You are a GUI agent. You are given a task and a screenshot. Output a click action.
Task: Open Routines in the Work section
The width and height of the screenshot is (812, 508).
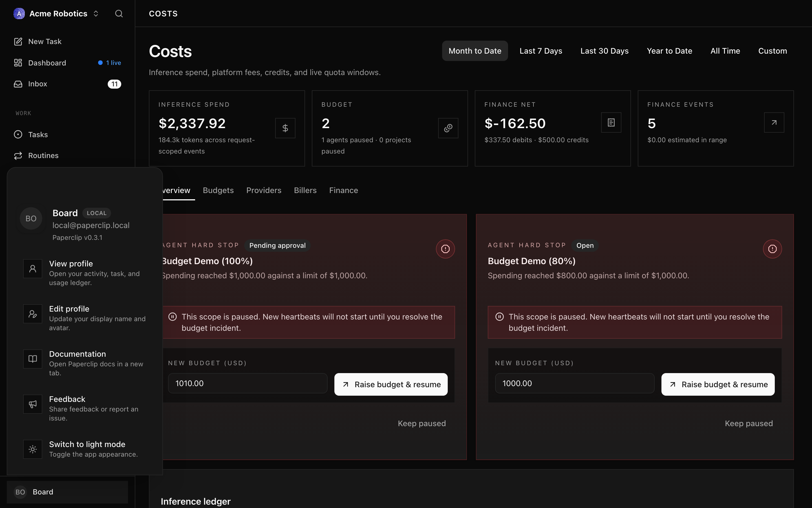(67, 156)
